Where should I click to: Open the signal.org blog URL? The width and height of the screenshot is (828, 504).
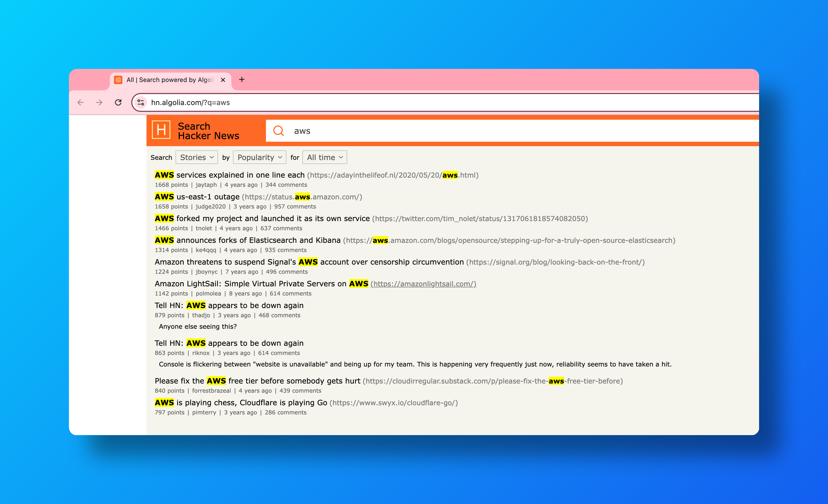[x=555, y=262]
